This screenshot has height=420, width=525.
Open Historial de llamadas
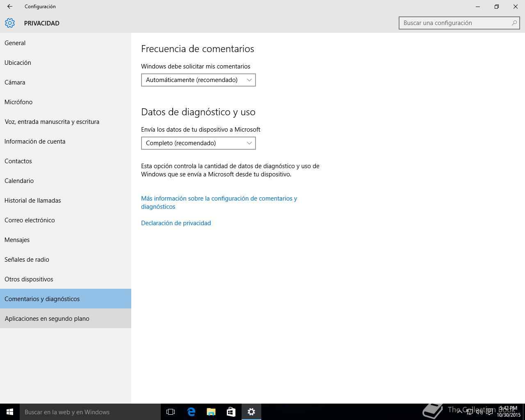point(66,201)
